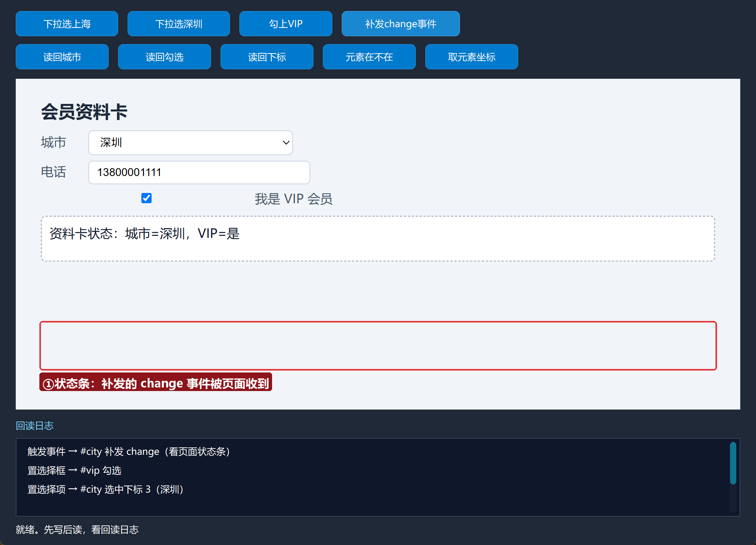Screen dimensions: 756x545
Task: Trigger the 补发change事件 button
Action: click(x=401, y=24)
